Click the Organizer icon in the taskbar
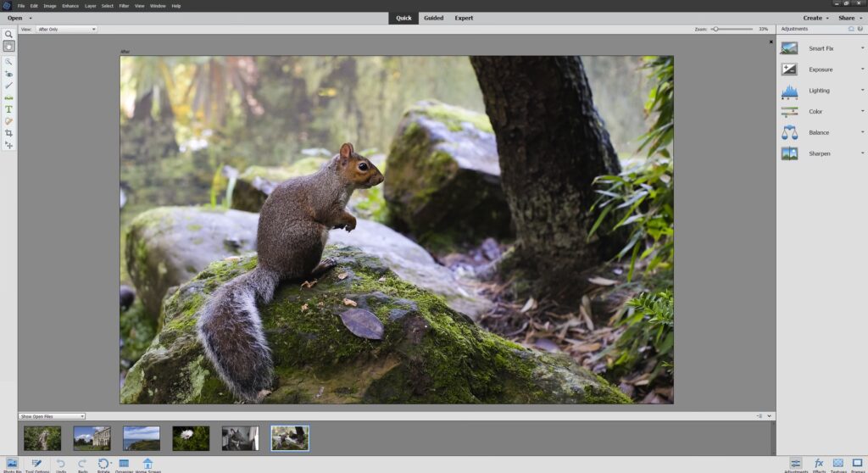868x473 pixels. [124, 464]
